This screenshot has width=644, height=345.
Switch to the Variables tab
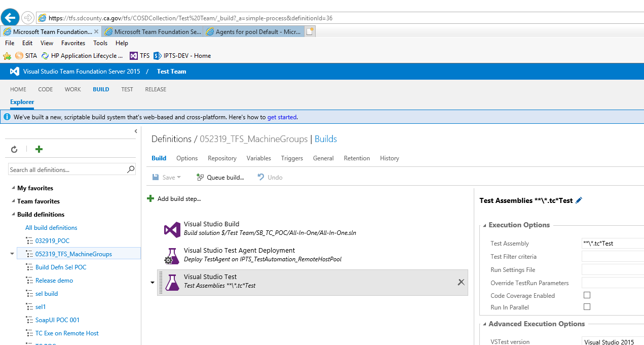(258, 158)
